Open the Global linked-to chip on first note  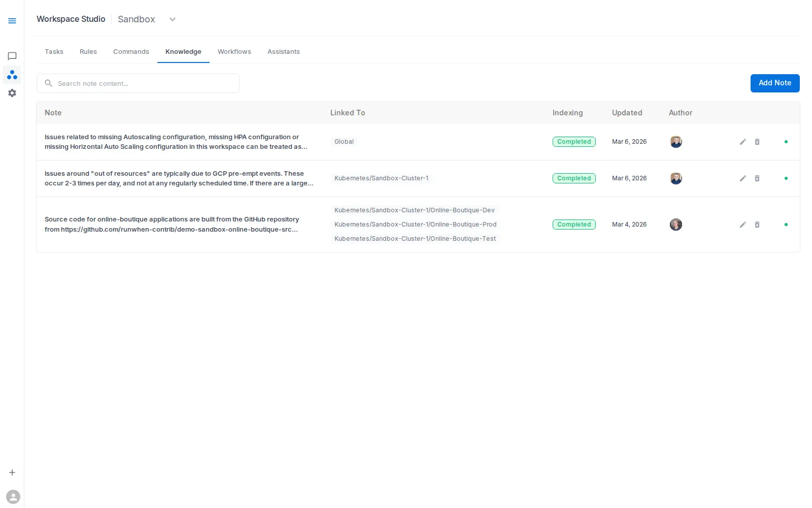[344, 142]
